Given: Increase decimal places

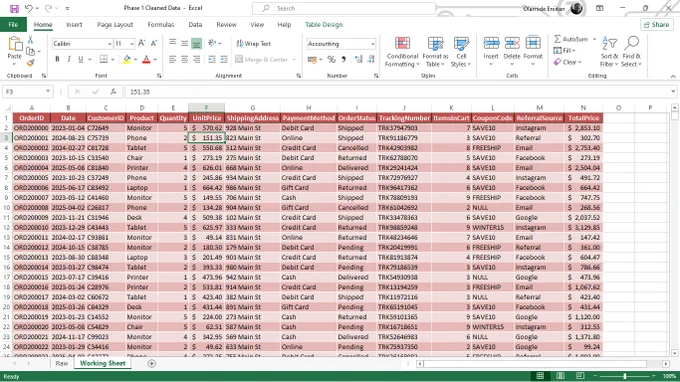Looking at the screenshot, I should [358, 59].
